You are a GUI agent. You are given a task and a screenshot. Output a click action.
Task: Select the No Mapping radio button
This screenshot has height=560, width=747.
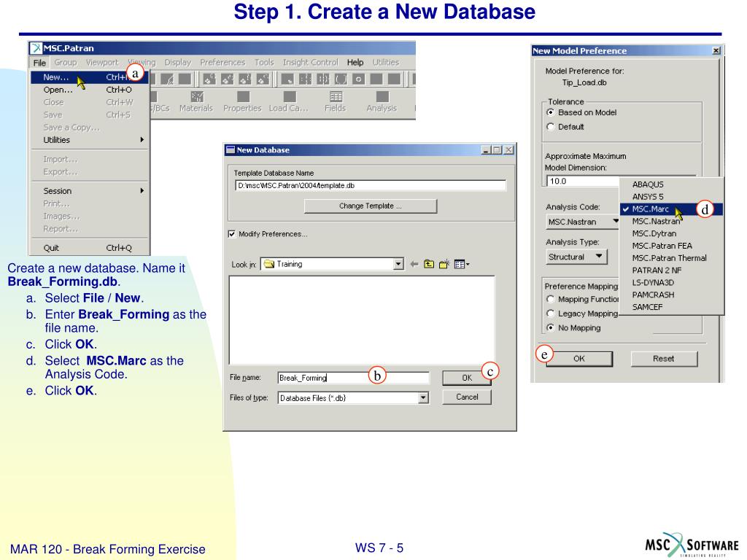(x=551, y=327)
